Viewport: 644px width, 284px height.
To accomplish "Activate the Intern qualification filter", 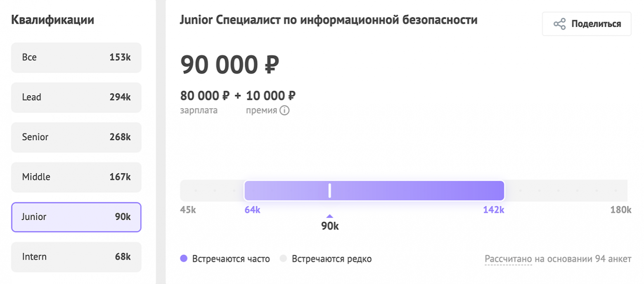I will point(76,257).
